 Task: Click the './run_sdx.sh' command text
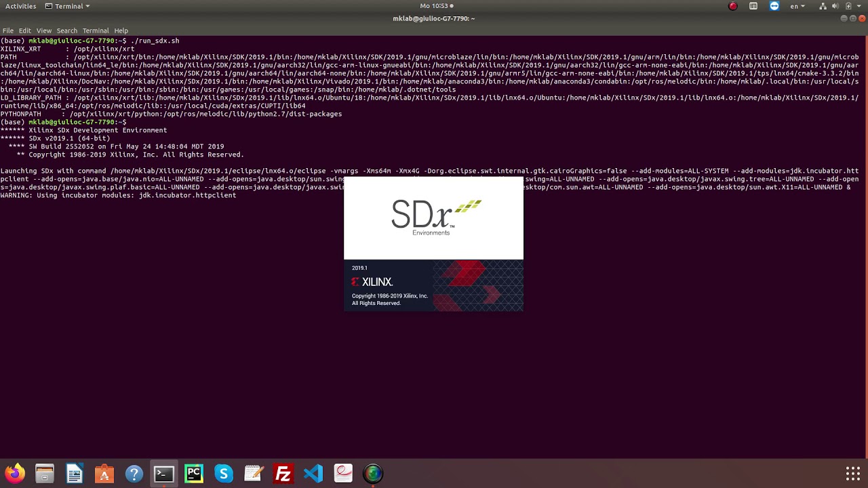pos(155,41)
